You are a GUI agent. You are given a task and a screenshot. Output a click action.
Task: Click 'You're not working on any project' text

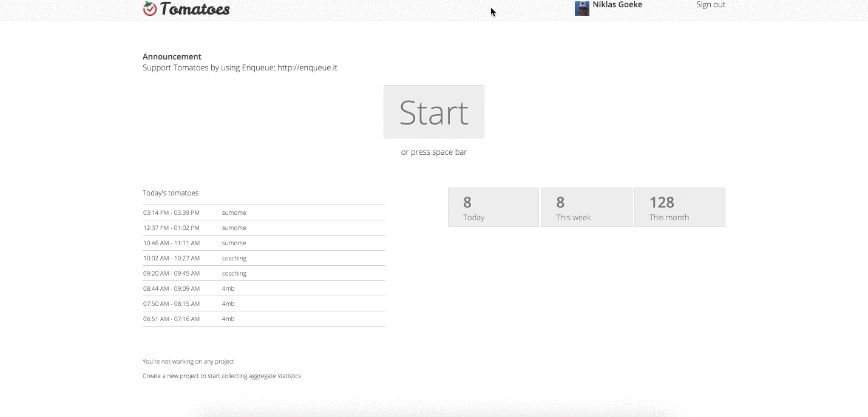point(188,362)
